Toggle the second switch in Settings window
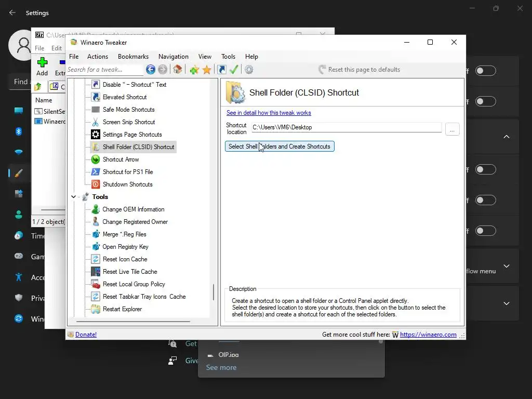 [x=486, y=101]
